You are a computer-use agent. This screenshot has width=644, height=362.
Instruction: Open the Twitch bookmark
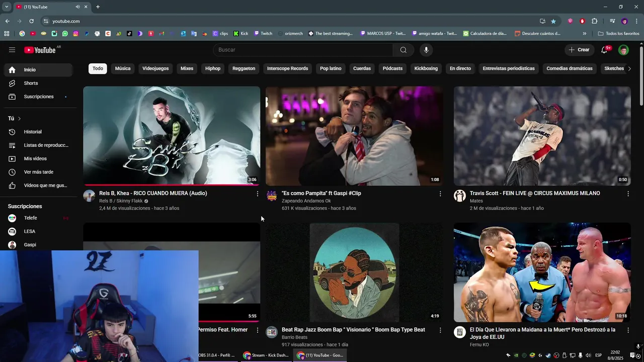(x=263, y=34)
